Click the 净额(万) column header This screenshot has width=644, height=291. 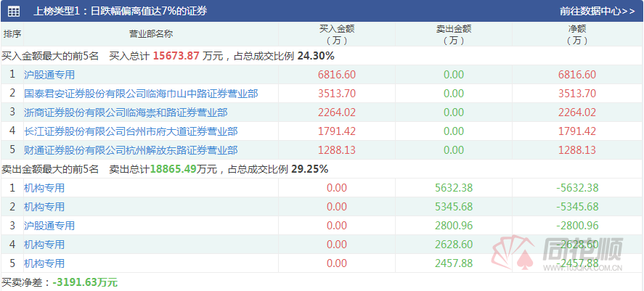click(x=577, y=35)
